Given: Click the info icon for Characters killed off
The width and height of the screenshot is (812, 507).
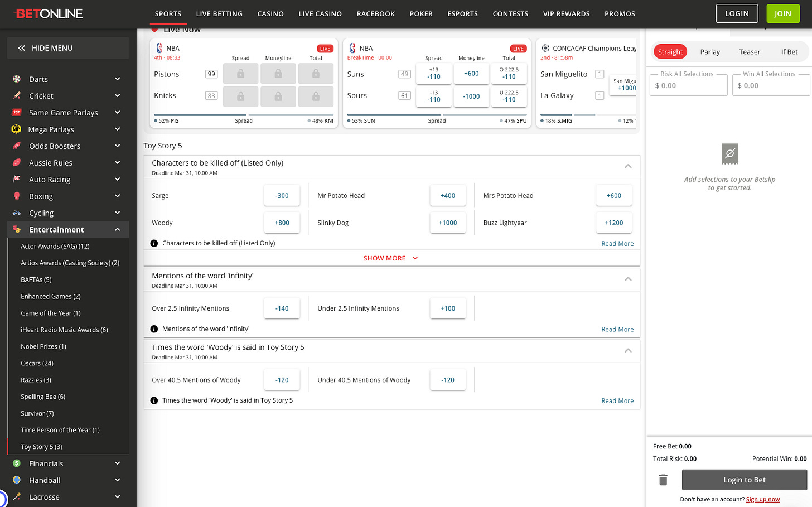Looking at the screenshot, I should point(154,243).
